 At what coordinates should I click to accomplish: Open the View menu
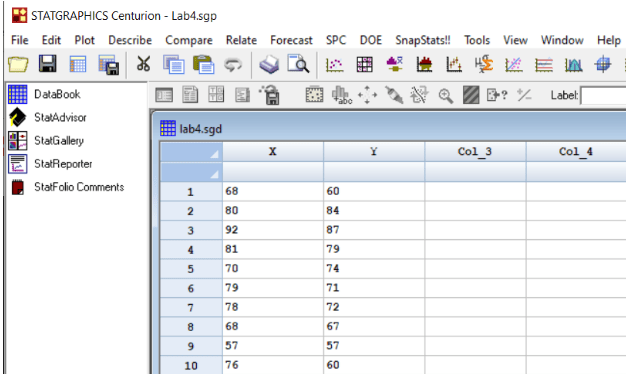[515, 40]
